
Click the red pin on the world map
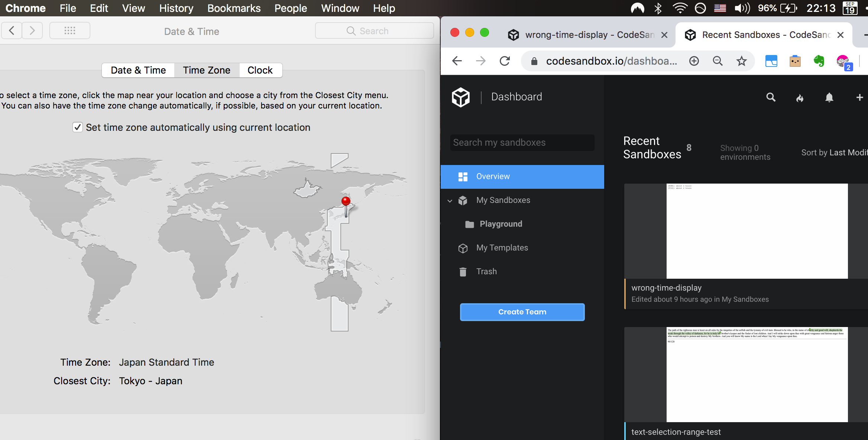coord(346,201)
